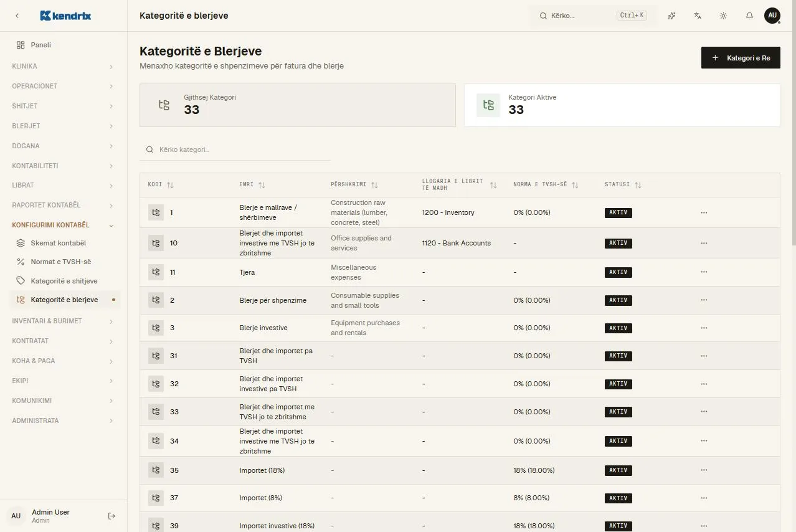Viewport: 796px width, 532px height.
Task: Click the AI sparkles icon in header
Action: click(671, 16)
